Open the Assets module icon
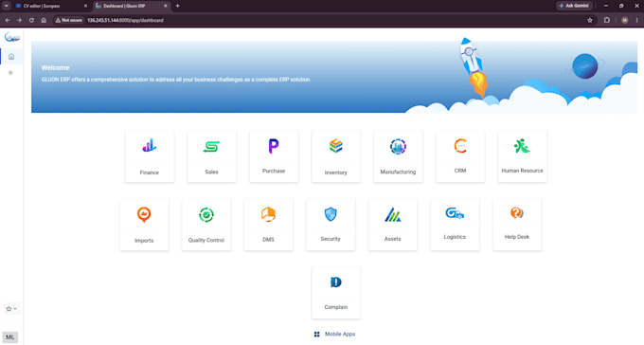644x345 pixels. point(393,214)
